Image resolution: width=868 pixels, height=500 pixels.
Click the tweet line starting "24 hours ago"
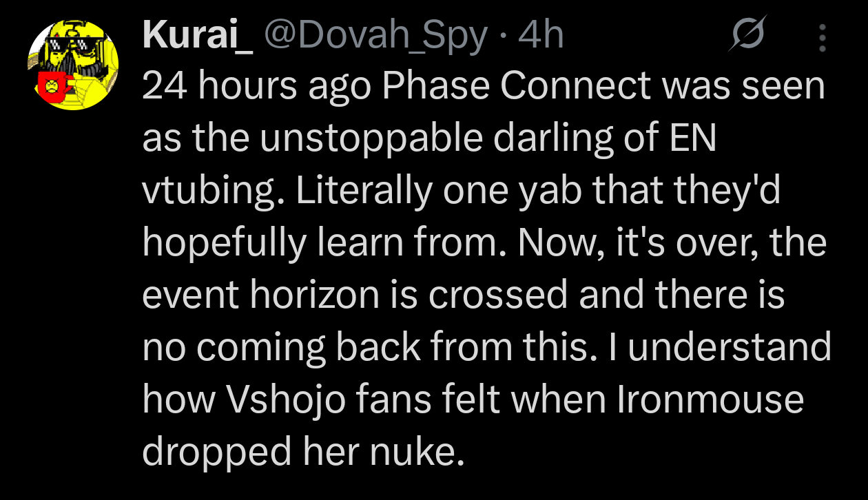coord(484,87)
